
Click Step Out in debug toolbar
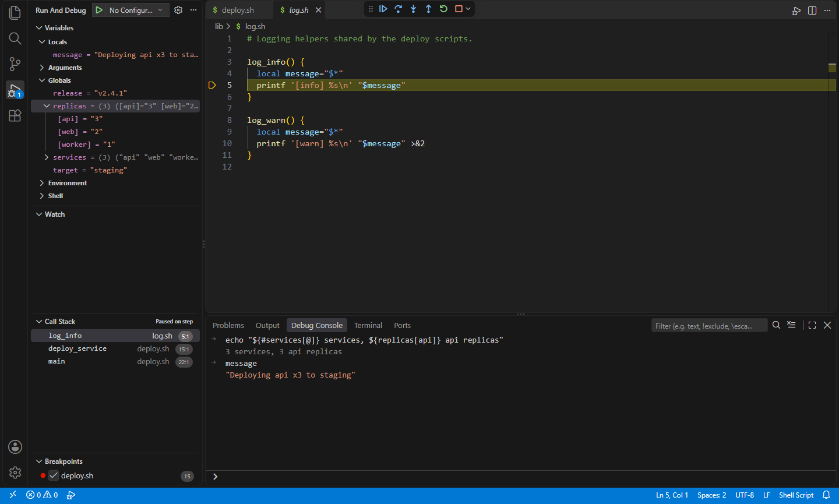428,9
